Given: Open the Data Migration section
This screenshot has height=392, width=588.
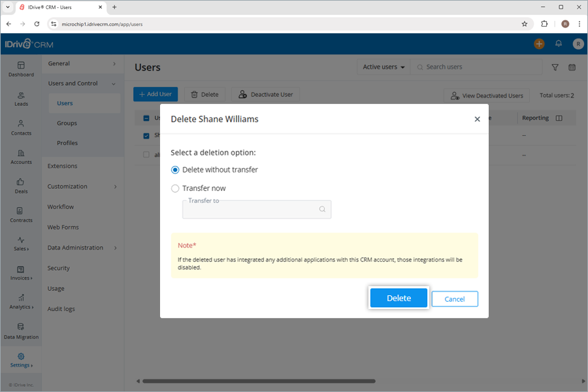Looking at the screenshot, I should pyautogui.click(x=21, y=331).
